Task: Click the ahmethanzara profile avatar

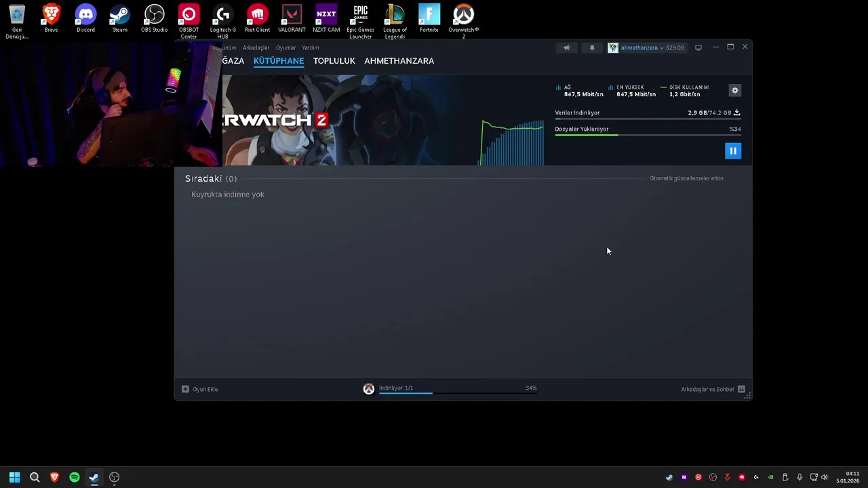Action: click(x=613, y=47)
